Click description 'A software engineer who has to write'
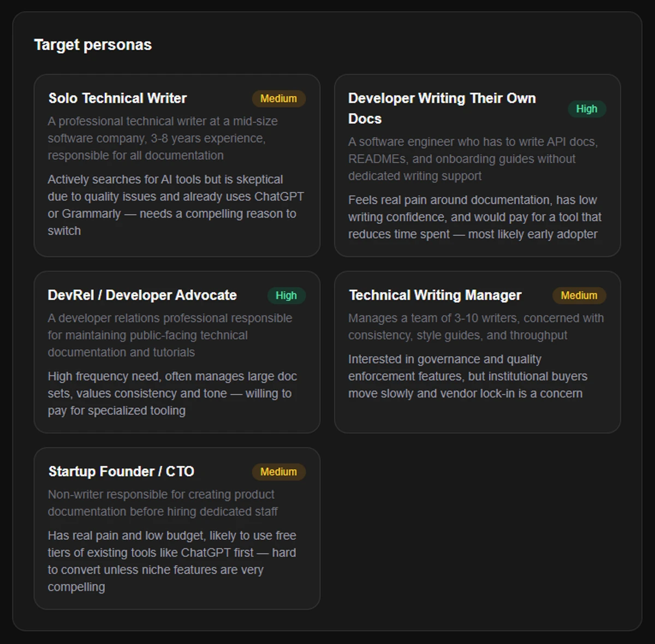The image size is (655, 644). (473, 159)
